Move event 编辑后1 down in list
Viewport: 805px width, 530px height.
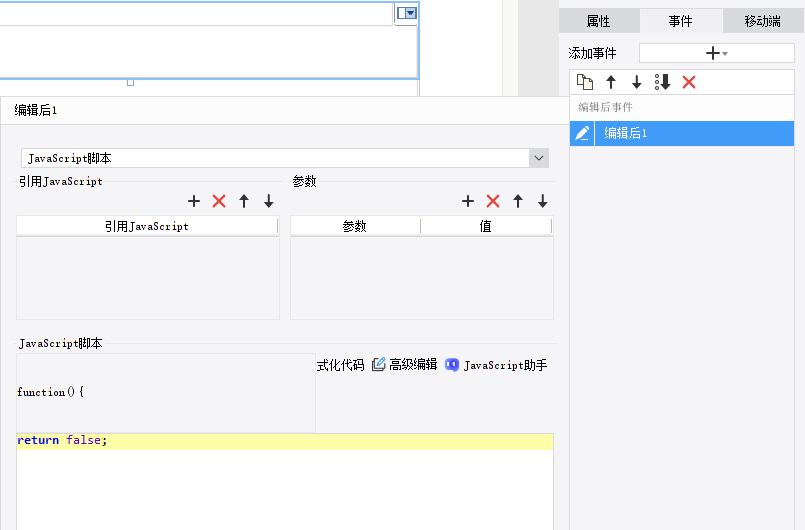pos(636,82)
